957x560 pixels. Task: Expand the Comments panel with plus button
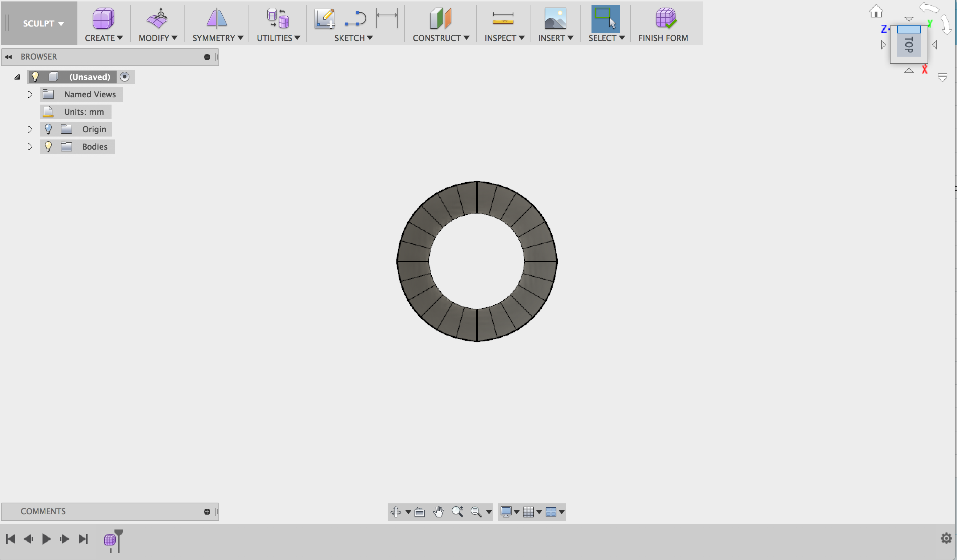(x=207, y=512)
